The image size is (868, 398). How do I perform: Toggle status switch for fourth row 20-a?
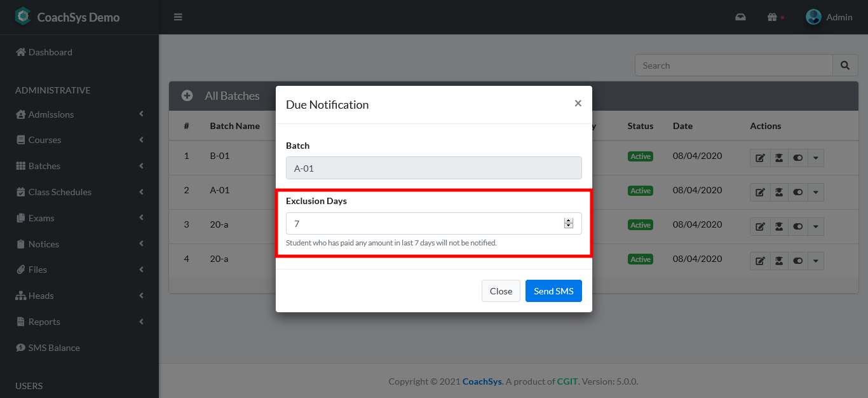point(798,261)
